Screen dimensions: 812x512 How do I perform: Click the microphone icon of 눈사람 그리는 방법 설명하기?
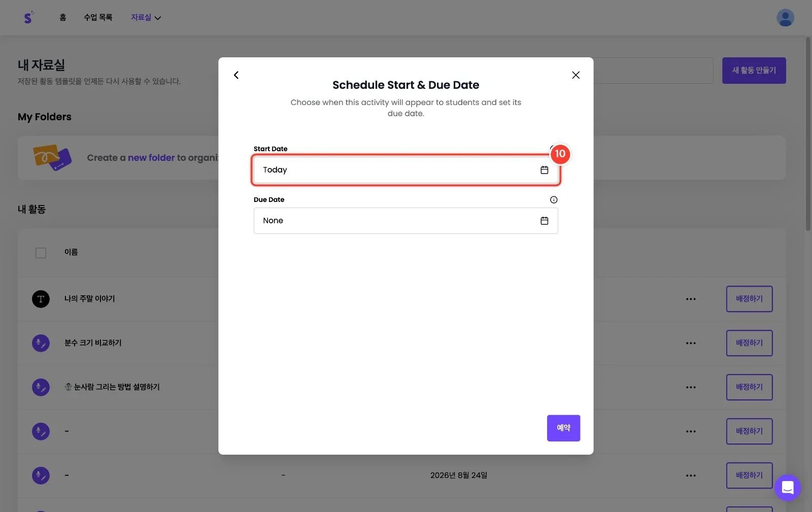[x=41, y=387]
